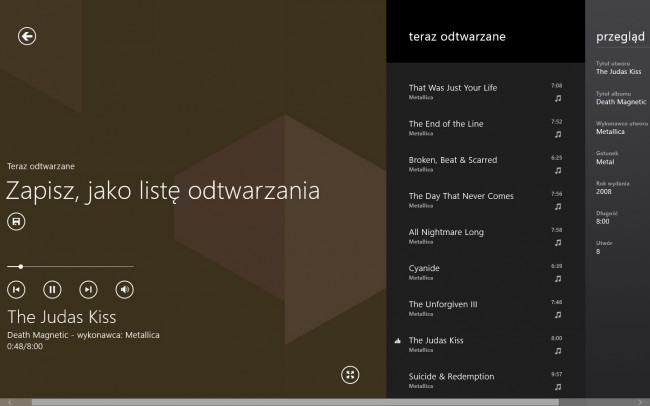This screenshot has height=406, width=650.
Task: Click the music note icon for That Was Just Your Life
Action: pos(558,98)
